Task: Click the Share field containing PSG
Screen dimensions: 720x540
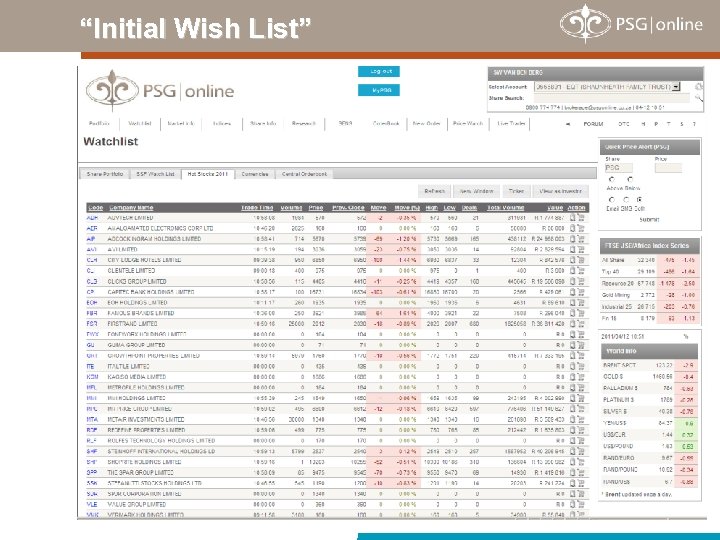Action: pyautogui.click(x=619, y=168)
